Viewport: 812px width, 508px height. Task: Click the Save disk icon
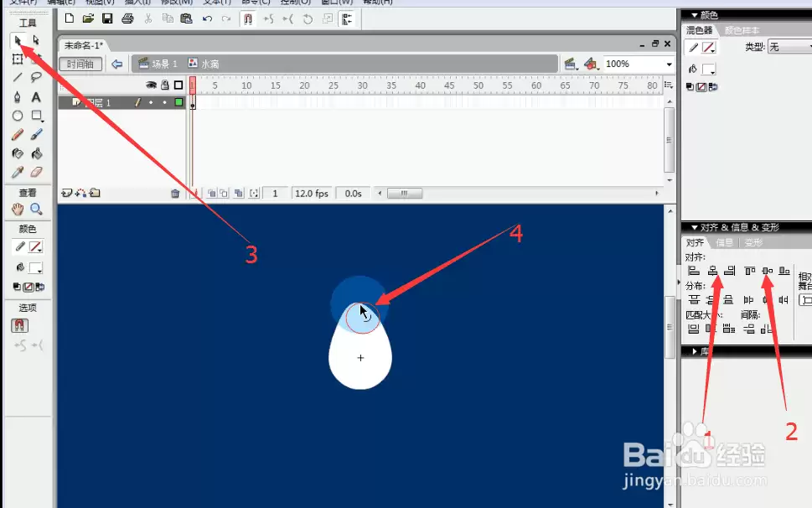(x=107, y=18)
